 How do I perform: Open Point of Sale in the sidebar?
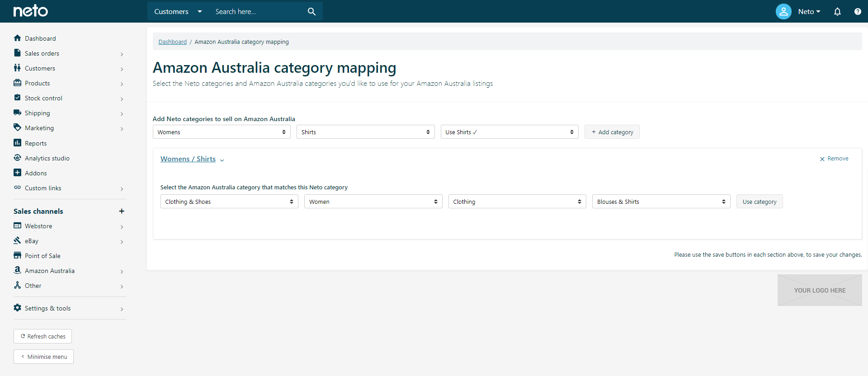pos(42,256)
